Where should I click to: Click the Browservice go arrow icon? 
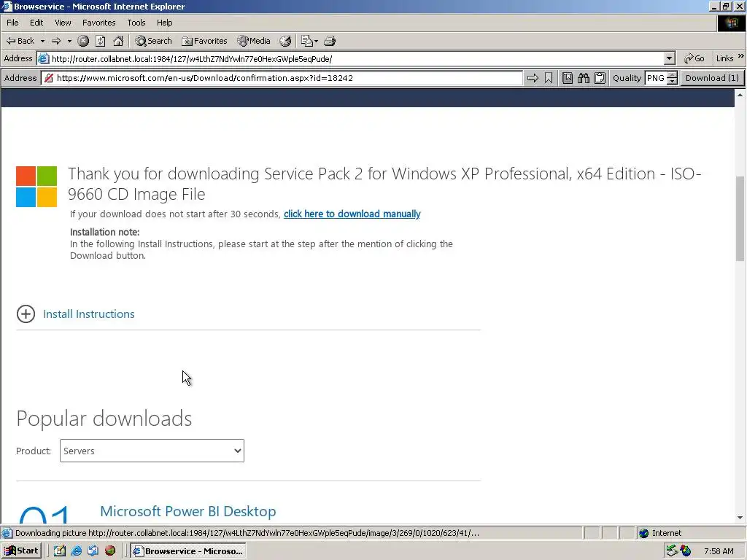coord(533,78)
